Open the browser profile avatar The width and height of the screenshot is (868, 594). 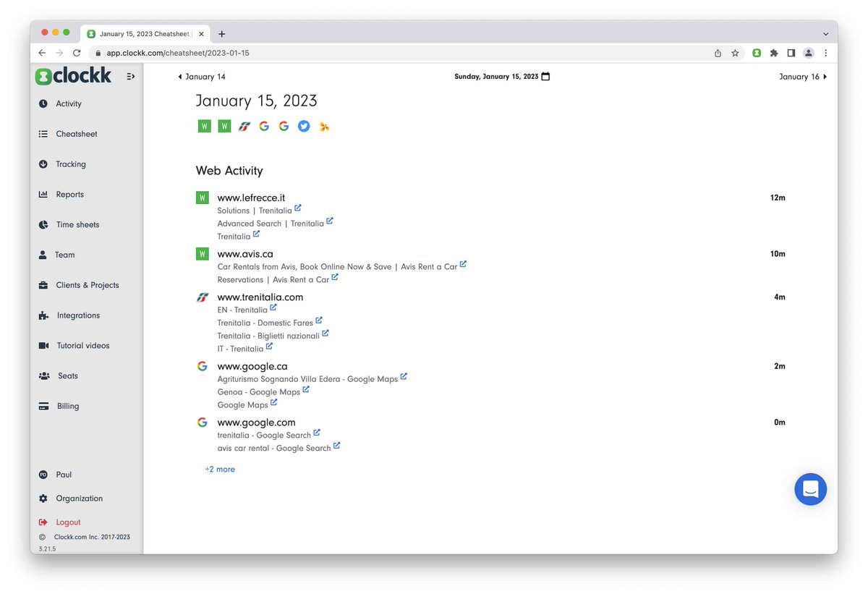[809, 53]
